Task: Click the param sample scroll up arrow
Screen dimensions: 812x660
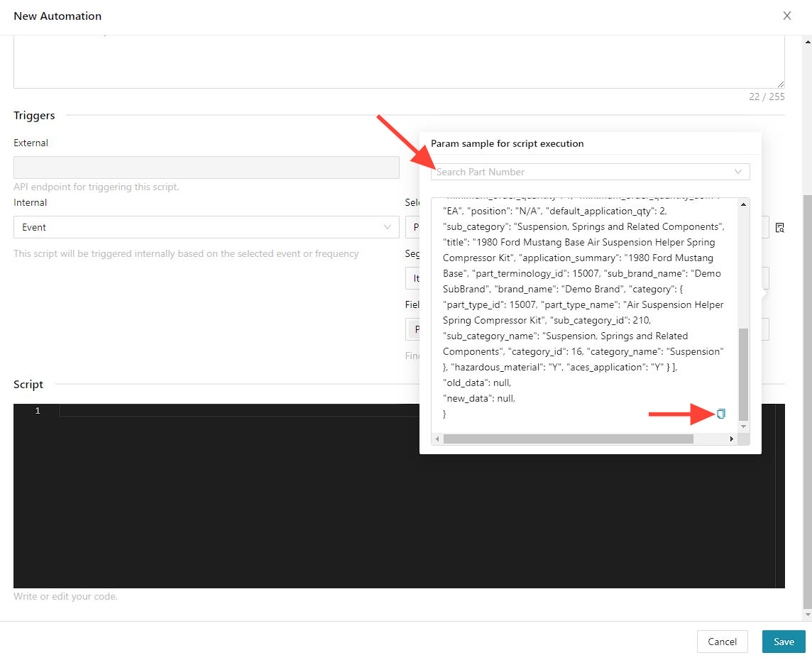Action: coord(743,204)
